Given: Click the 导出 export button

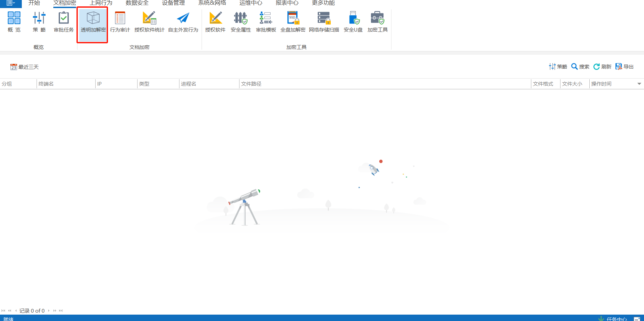Looking at the screenshot, I should tap(625, 66).
